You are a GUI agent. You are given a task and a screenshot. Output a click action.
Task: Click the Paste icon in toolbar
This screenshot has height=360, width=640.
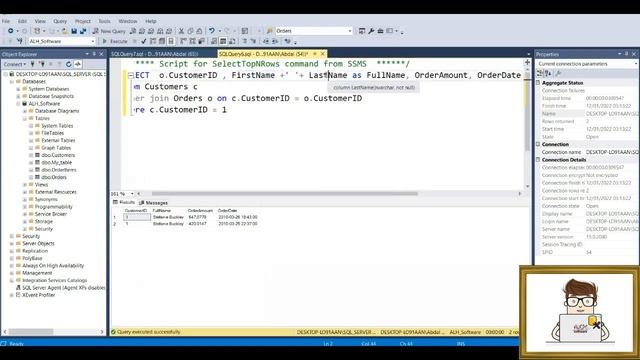coord(199,31)
